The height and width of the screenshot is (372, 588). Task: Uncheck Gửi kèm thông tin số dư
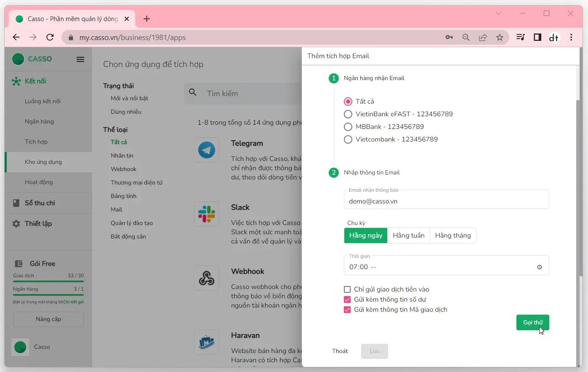(347, 300)
